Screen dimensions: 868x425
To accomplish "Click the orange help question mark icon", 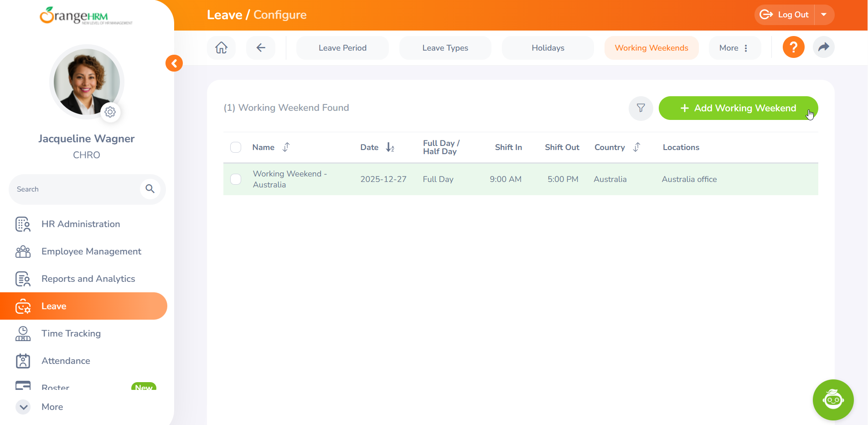I will click(x=793, y=47).
